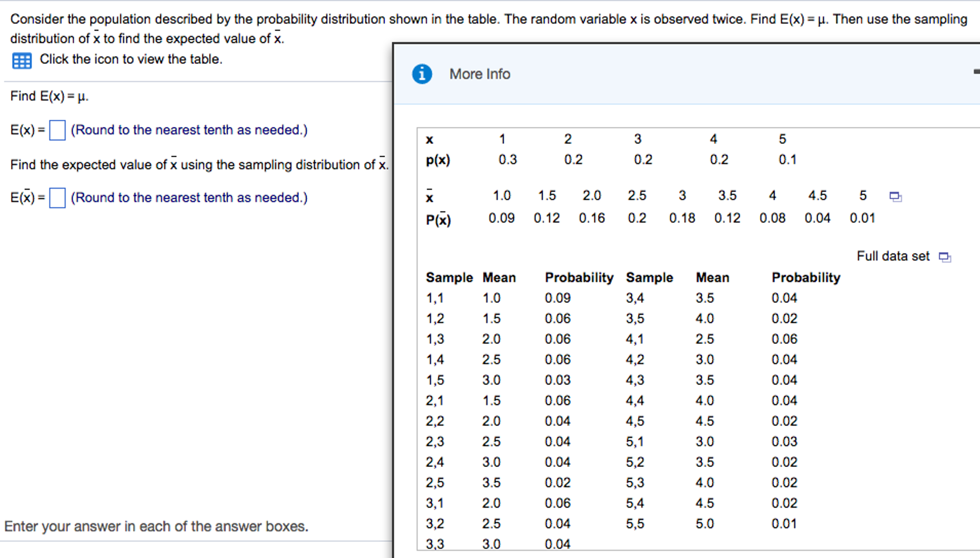This screenshot has width=980, height=558.
Task: Click the More Info title bar
Action: pos(479,74)
